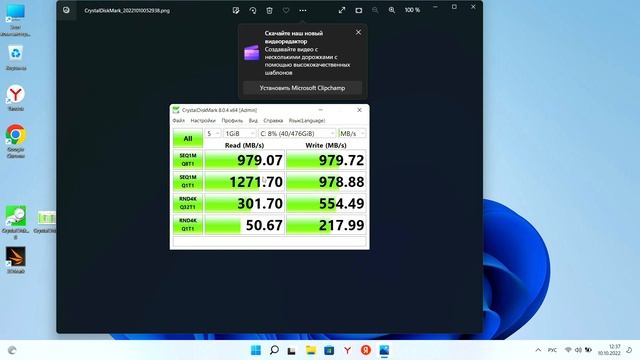Switch to the Photos app taskbar icon

(384, 350)
